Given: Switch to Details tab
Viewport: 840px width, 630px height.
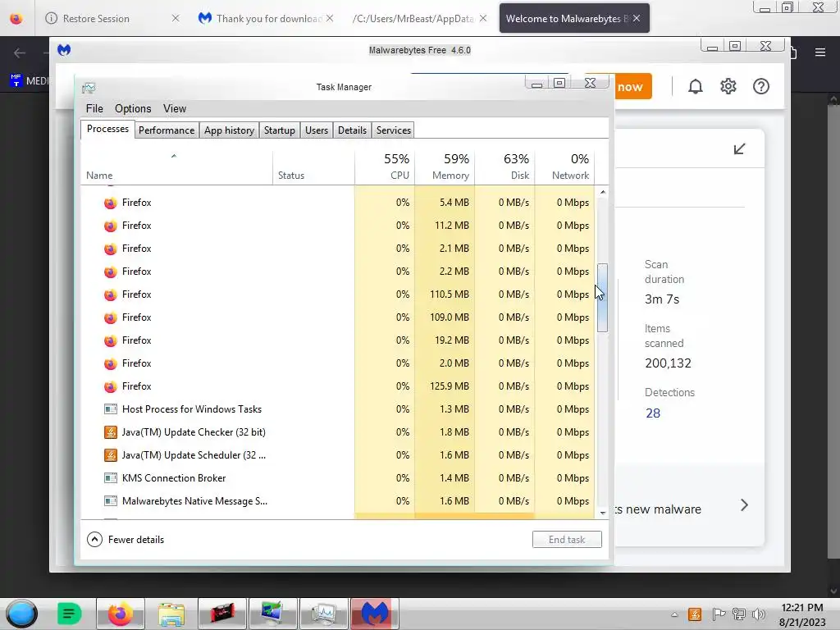Looking at the screenshot, I should tap(352, 130).
